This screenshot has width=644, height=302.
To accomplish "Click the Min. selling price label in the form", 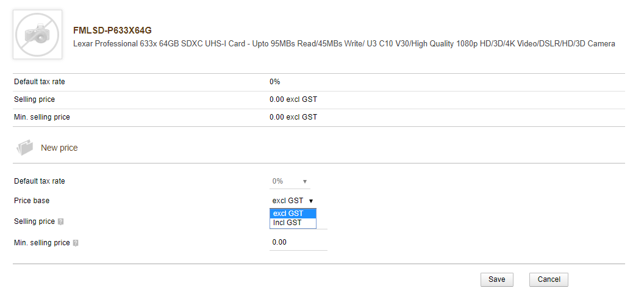I will point(41,243).
